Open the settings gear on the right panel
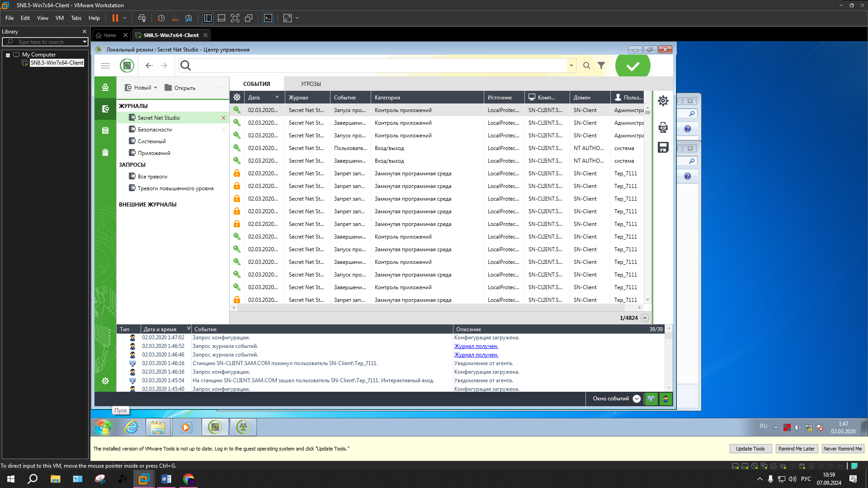The width and height of the screenshot is (868, 488). click(663, 101)
